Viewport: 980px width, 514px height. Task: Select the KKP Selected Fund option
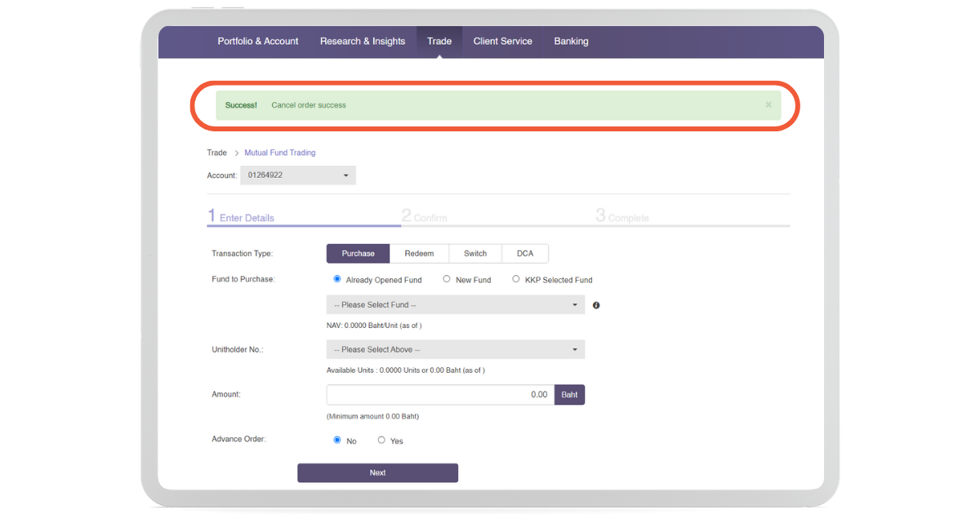coord(516,279)
